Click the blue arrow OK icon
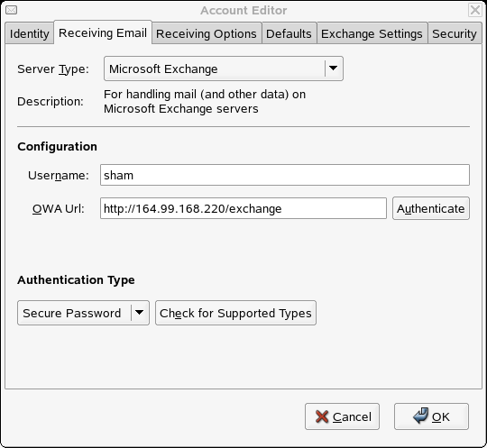The height and width of the screenshot is (448, 487). [x=421, y=416]
